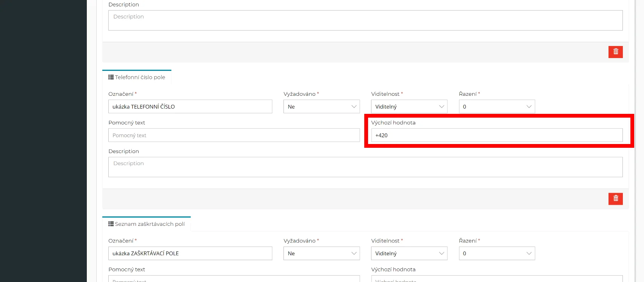Select the Telefonní číslo pole tab
644x282 pixels.
(x=140, y=77)
